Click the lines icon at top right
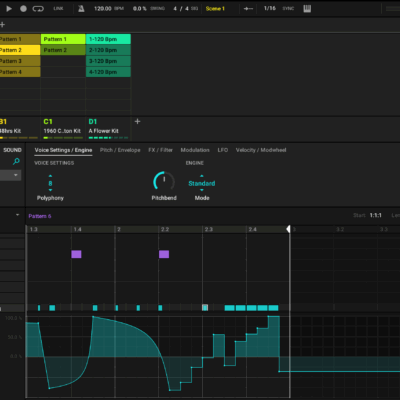This screenshot has height=400, width=400. click(393, 9)
